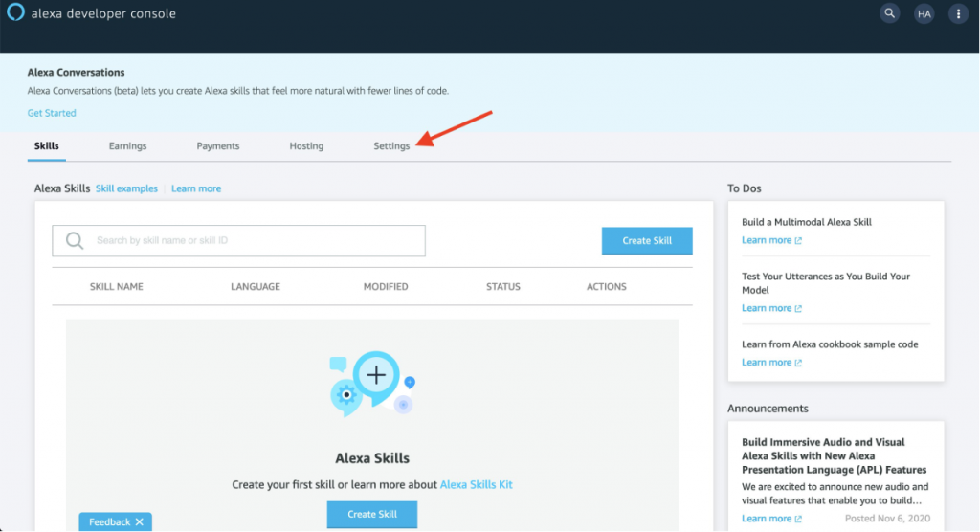Focus the search by skill name field

pyautogui.click(x=238, y=241)
